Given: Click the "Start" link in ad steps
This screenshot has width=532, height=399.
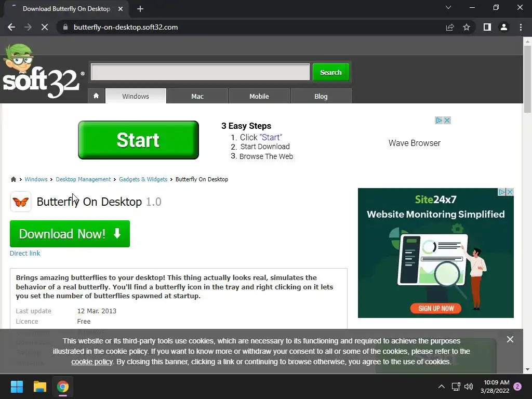Looking at the screenshot, I should (x=271, y=137).
